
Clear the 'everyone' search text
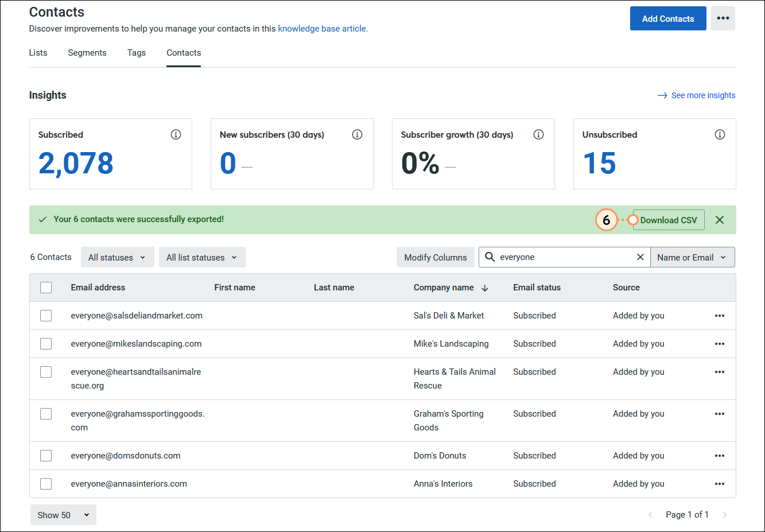pos(640,257)
